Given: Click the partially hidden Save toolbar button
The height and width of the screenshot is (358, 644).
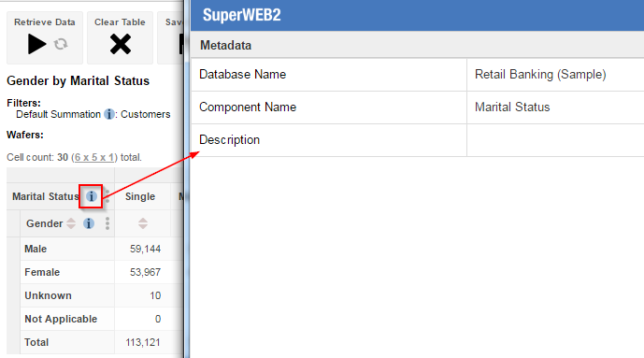Looking at the screenshot, I should pyautogui.click(x=171, y=37).
